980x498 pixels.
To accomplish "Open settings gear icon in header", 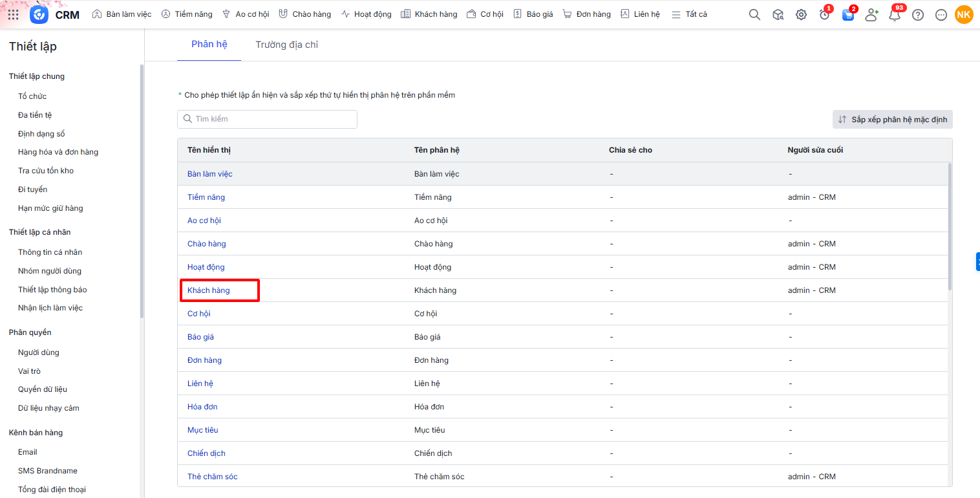I will [801, 14].
